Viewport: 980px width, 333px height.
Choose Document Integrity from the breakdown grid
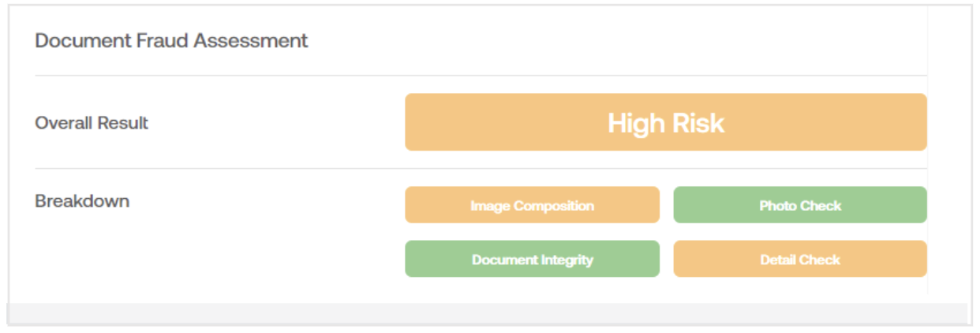[x=532, y=259]
